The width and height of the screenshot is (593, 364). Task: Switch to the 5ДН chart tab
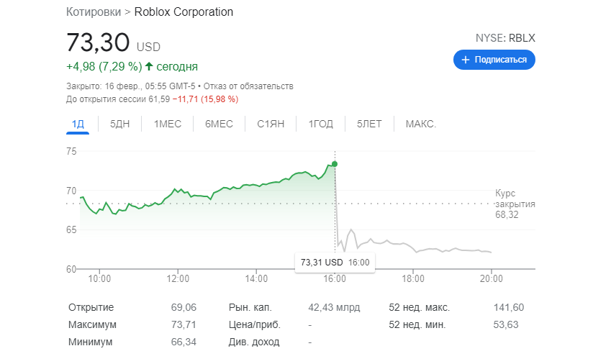click(120, 124)
